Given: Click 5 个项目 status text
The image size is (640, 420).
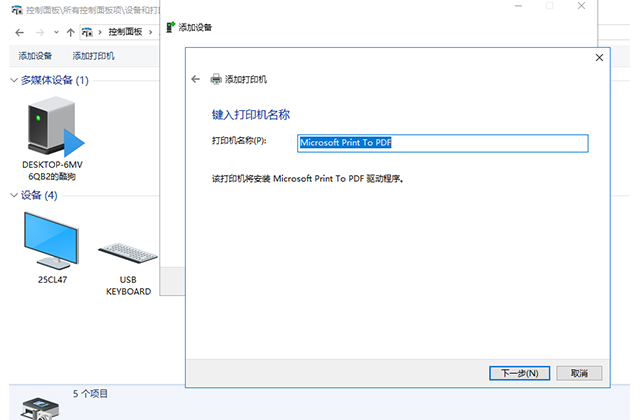Looking at the screenshot, I should [x=90, y=393].
